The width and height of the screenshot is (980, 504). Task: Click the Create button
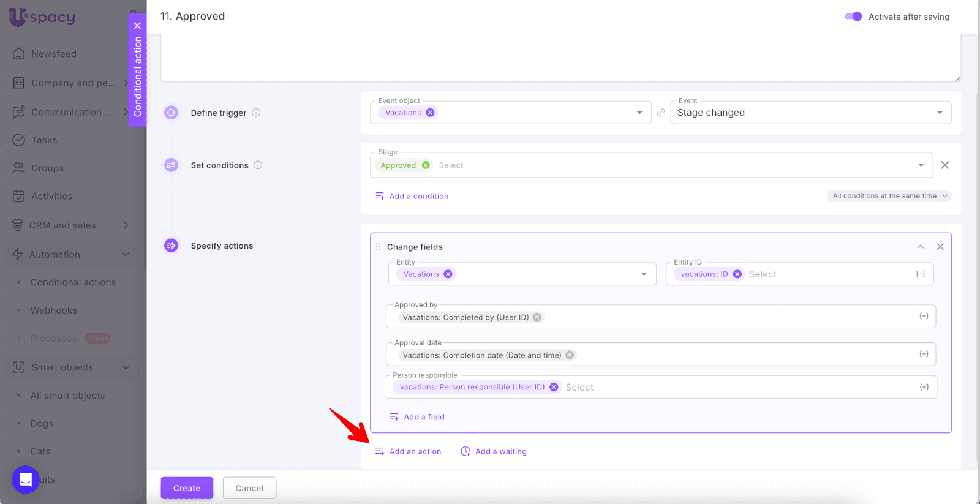pyautogui.click(x=187, y=488)
